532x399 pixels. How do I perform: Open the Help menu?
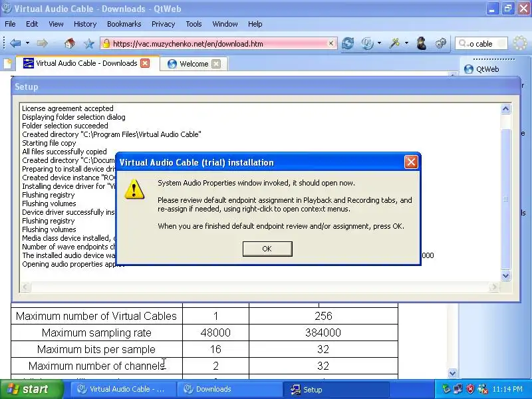coord(255,24)
